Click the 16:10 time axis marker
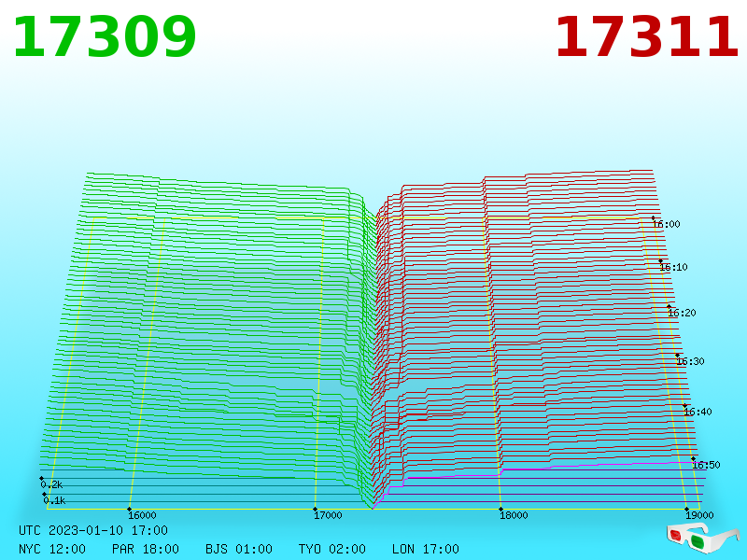The width and height of the screenshot is (747, 560). tap(673, 267)
